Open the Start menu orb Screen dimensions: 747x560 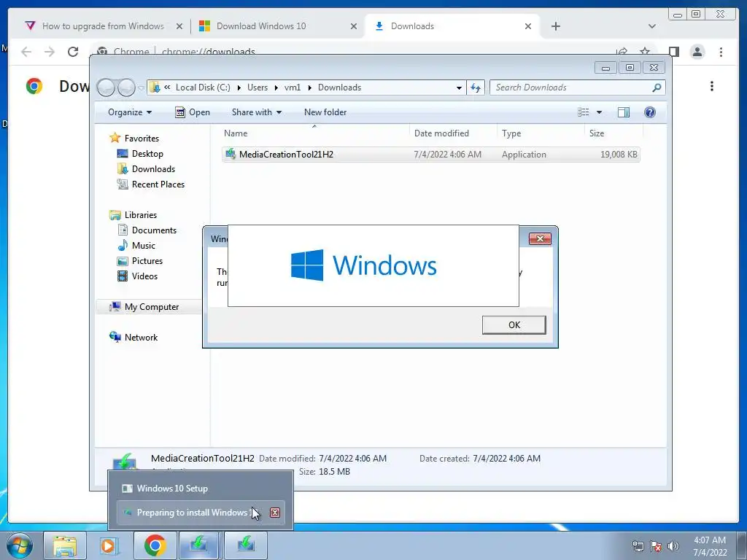[x=20, y=545]
